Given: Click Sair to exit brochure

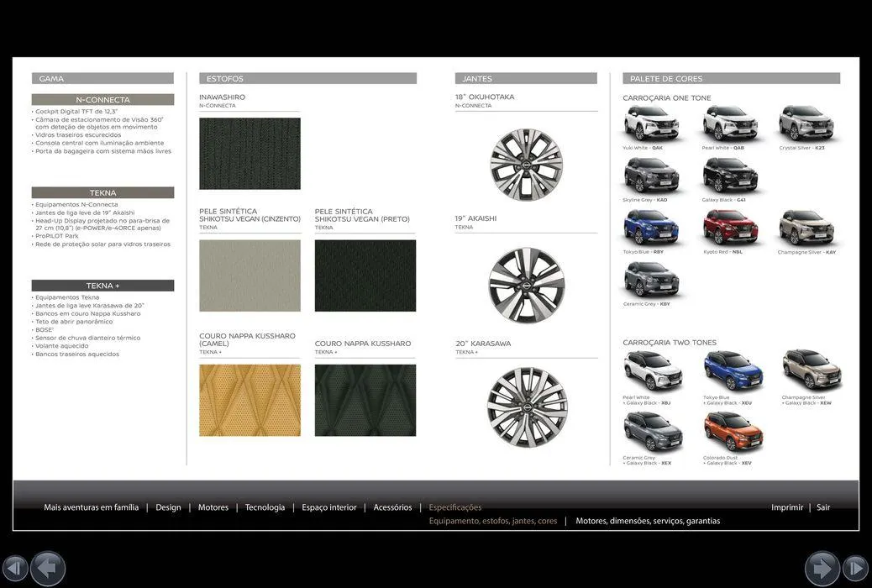Looking at the screenshot, I should pos(823,507).
